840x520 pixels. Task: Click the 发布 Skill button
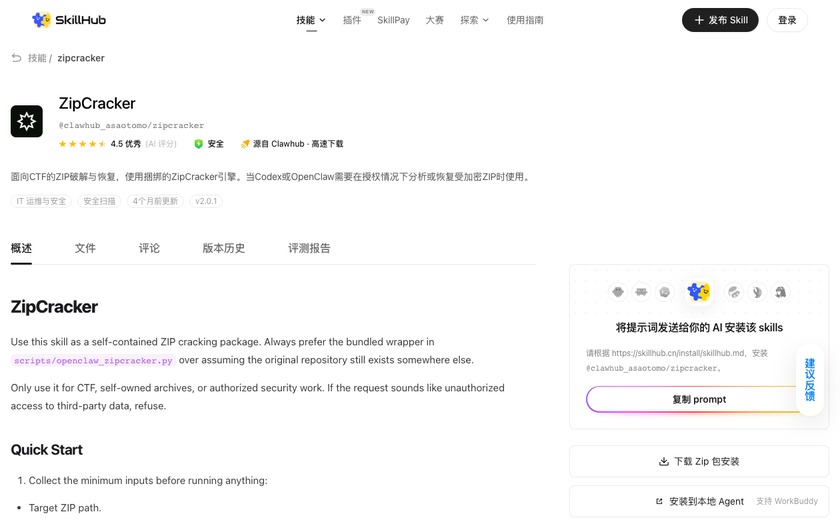click(x=720, y=20)
